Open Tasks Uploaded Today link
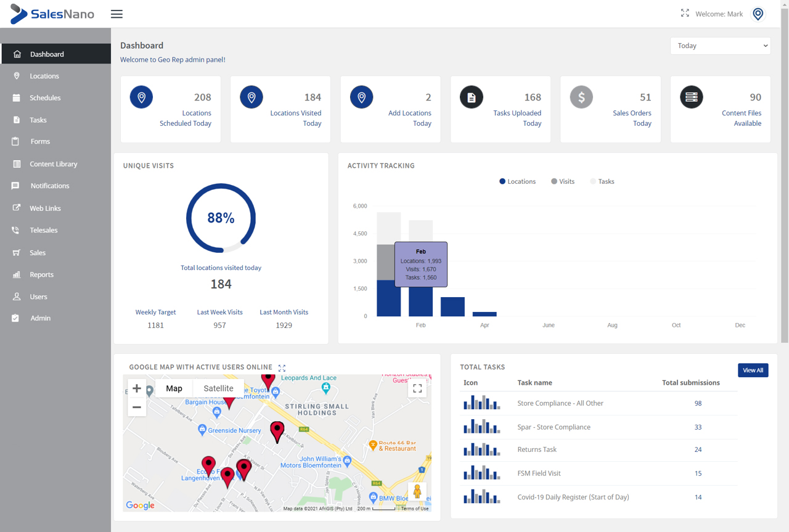This screenshot has width=789, height=532. pyautogui.click(x=517, y=118)
